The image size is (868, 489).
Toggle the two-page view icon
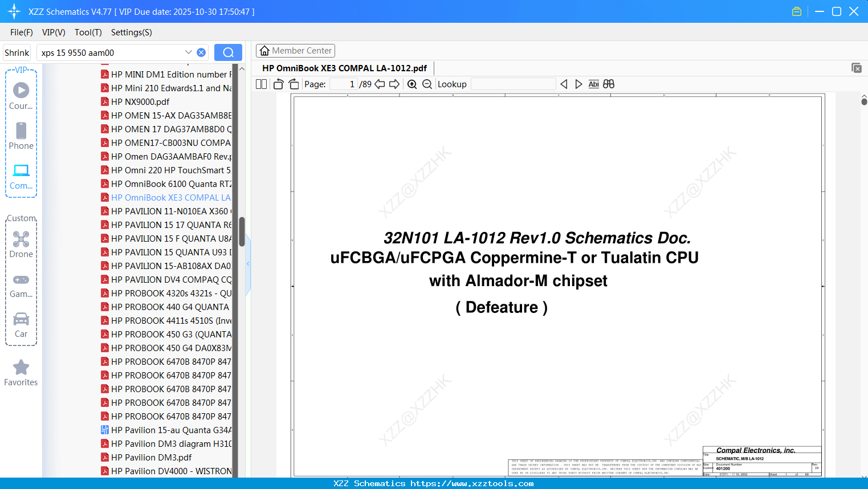point(261,84)
